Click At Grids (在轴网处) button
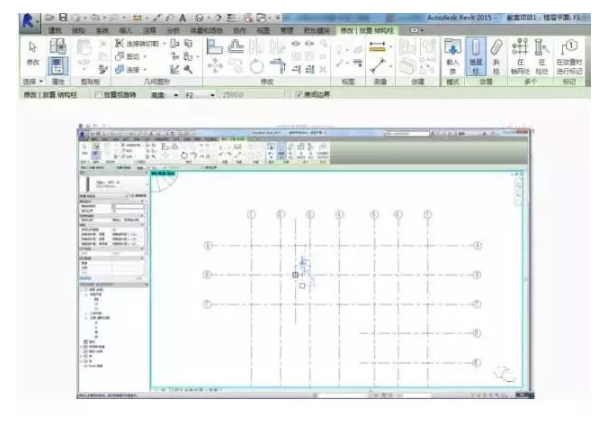Viewport: 609px width, 421px height. pyautogui.click(x=520, y=56)
